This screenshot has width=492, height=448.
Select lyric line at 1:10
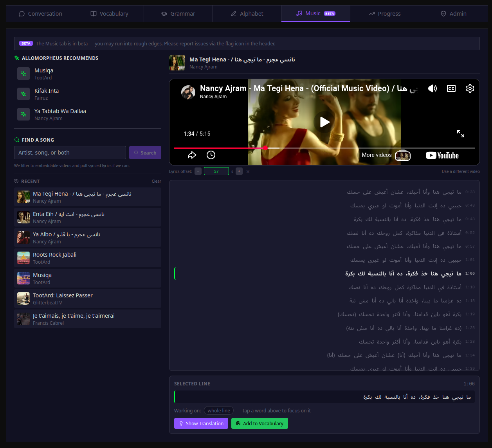coord(324,287)
